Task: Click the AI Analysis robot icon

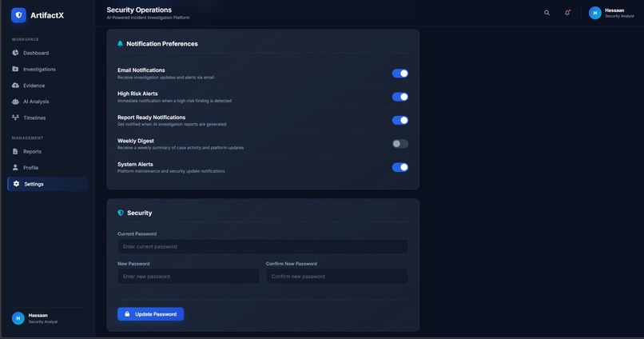Action: pyautogui.click(x=15, y=102)
